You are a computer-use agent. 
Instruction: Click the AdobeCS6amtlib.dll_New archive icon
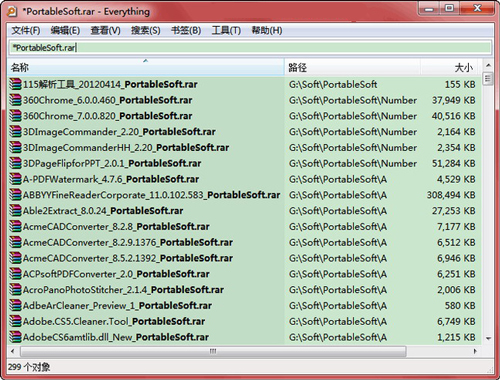coord(15,337)
